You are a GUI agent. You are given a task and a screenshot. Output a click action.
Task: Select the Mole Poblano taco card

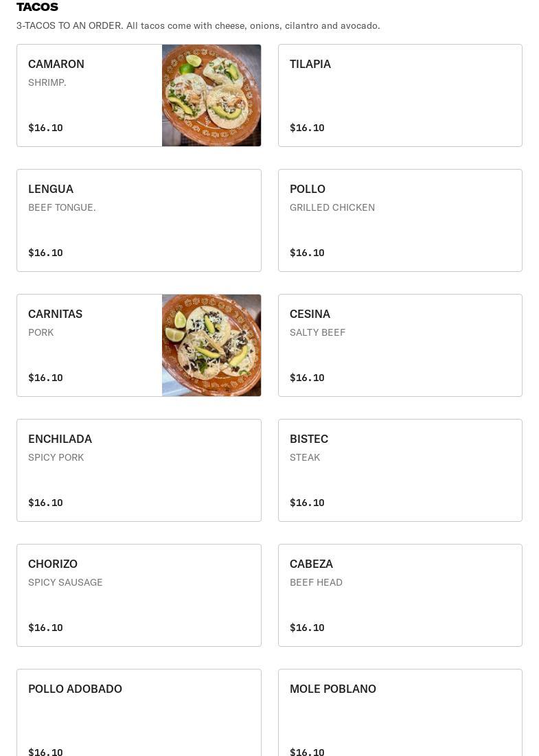(x=400, y=713)
